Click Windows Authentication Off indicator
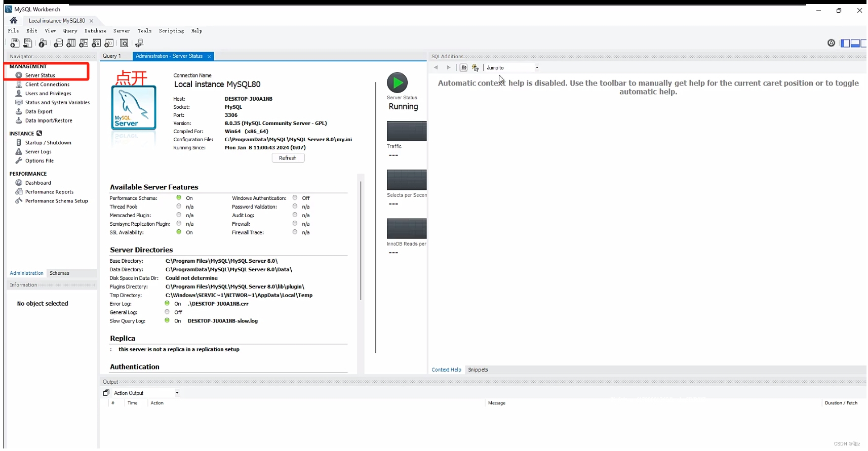Screen dimensions: 868x451 295,198
